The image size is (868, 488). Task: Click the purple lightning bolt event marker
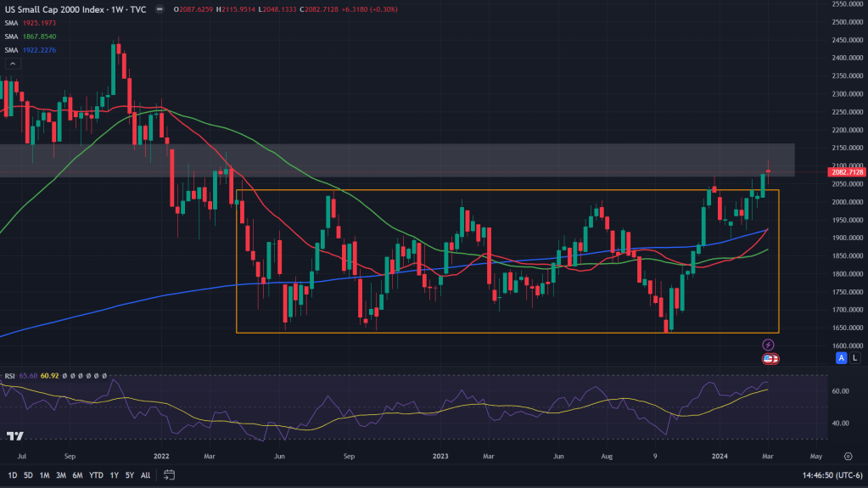pyautogui.click(x=769, y=345)
